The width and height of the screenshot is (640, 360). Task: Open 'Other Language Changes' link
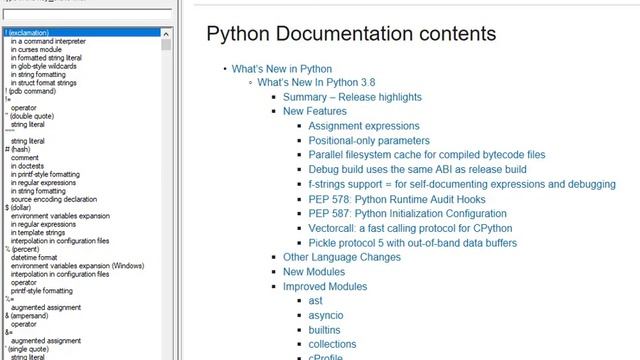tap(342, 257)
